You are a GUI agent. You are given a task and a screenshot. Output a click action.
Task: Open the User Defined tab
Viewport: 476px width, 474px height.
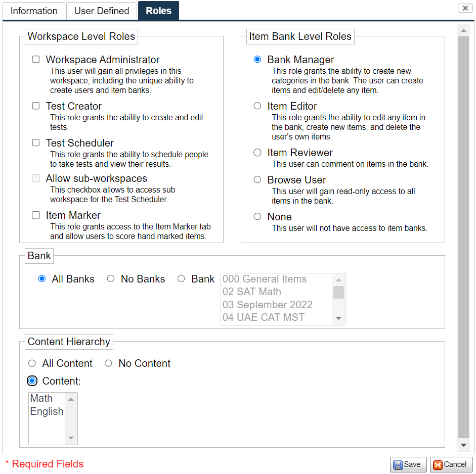click(101, 11)
